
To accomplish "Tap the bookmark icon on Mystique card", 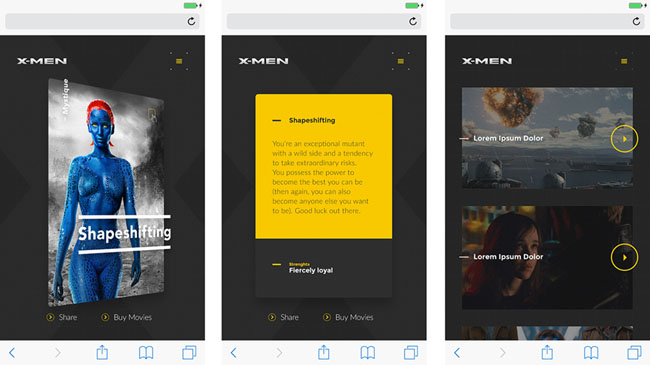I will (152, 114).
